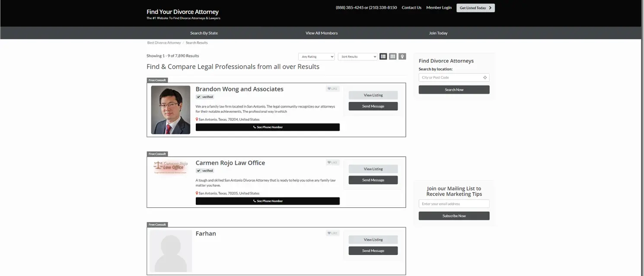The image size is (644, 276).
Task: Open the Search By State menu
Action: (x=204, y=33)
